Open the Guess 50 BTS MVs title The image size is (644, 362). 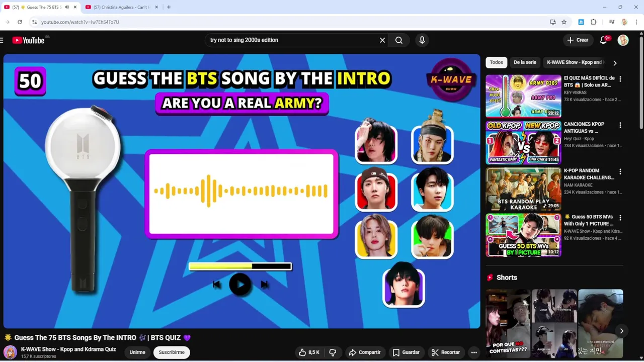pos(589,220)
